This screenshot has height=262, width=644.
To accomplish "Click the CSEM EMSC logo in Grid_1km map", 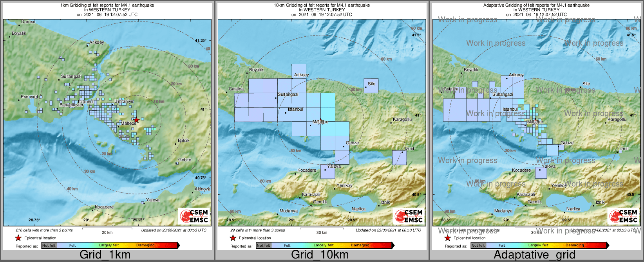I will (x=194, y=216).
